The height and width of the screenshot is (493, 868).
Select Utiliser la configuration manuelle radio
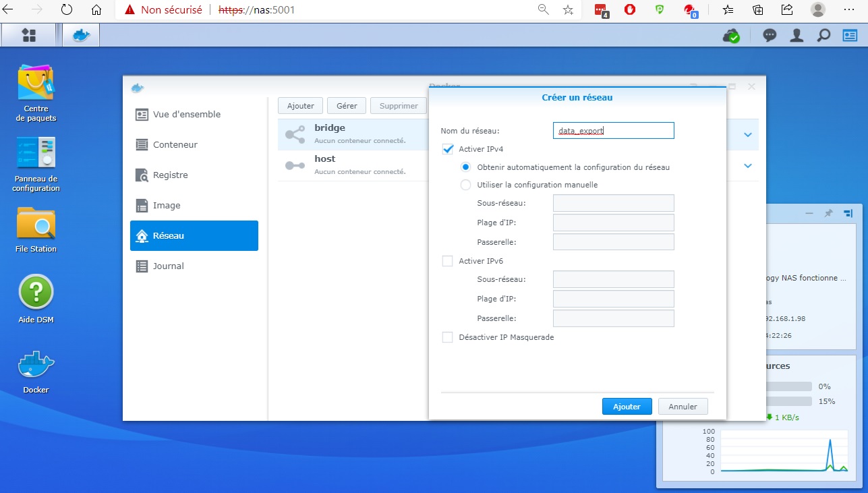[465, 185]
